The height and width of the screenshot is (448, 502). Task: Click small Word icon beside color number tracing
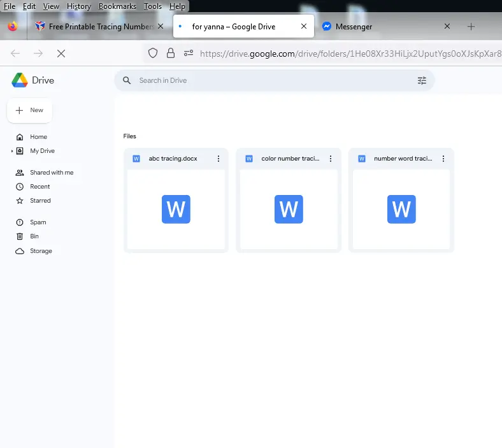249,159
